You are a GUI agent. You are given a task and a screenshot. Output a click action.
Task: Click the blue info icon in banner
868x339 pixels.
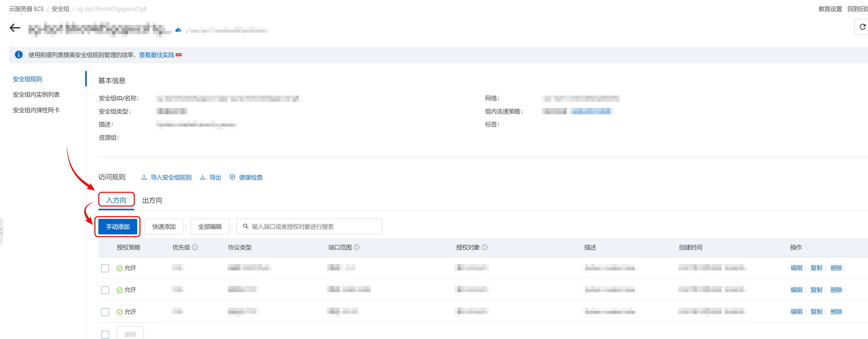[x=19, y=55]
